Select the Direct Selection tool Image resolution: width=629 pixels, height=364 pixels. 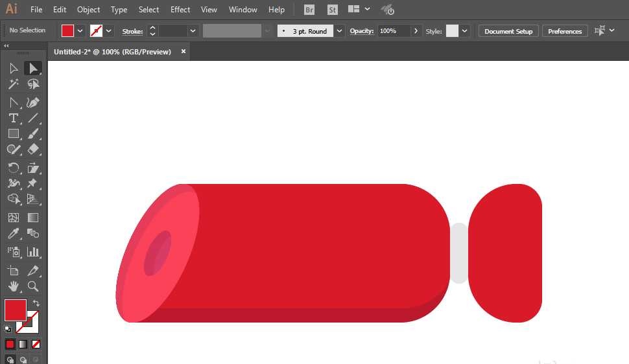[33, 68]
